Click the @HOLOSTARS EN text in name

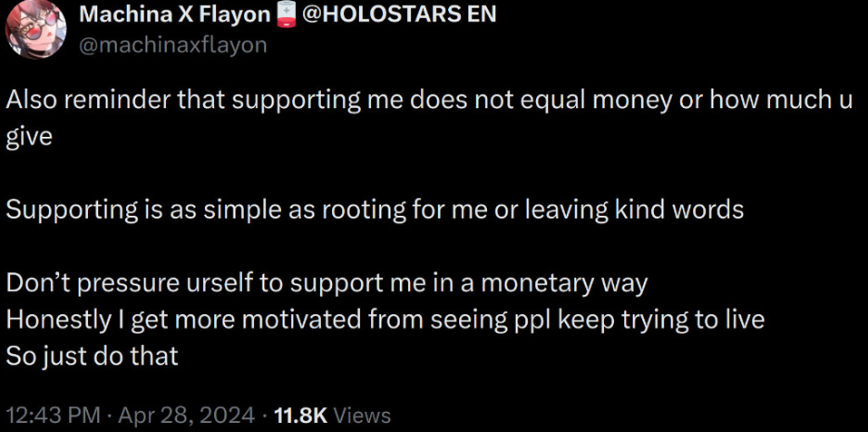(x=399, y=15)
